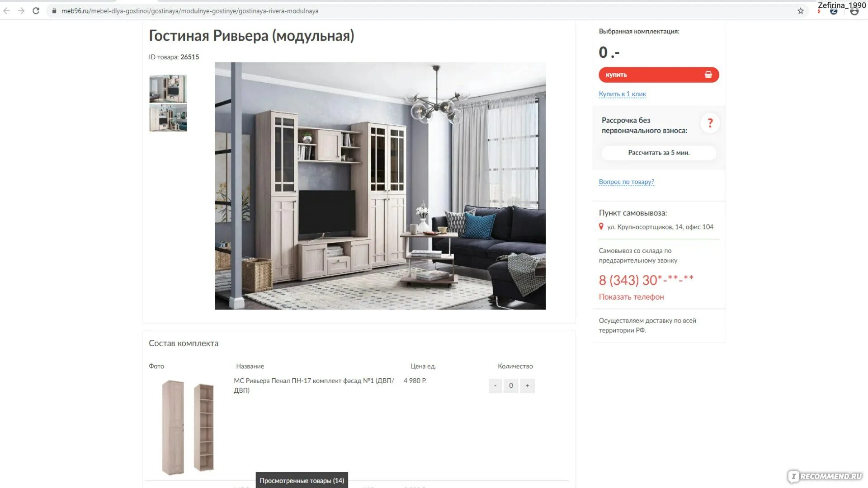The image size is (868, 488).
Task: Click Показать телефон to reveal number
Action: click(631, 297)
